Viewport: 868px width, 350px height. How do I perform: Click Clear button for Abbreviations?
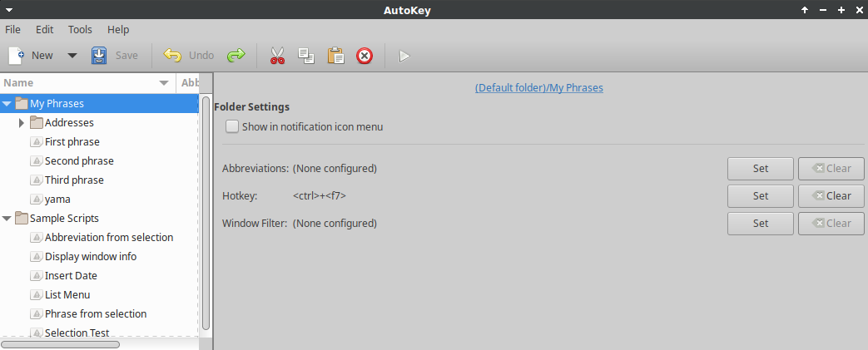pos(831,169)
